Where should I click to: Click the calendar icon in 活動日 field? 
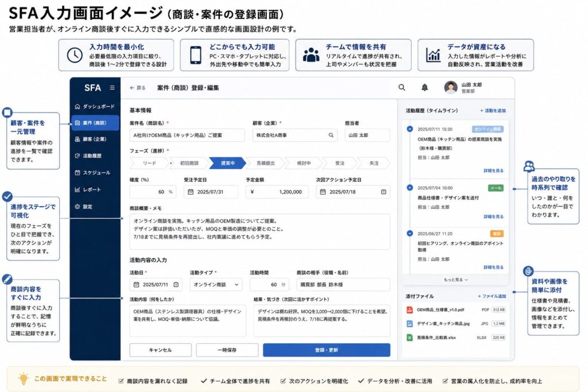click(136, 285)
